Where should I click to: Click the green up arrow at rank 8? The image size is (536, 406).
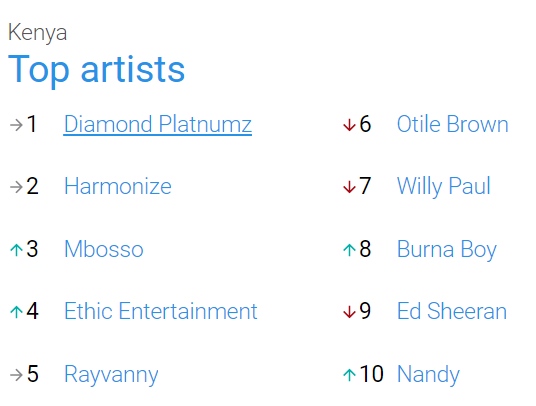pos(349,250)
